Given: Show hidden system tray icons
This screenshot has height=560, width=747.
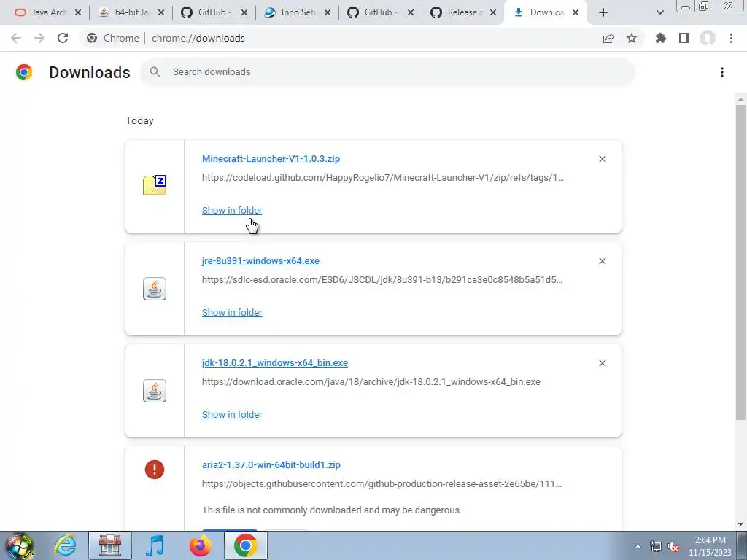Looking at the screenshot, I should (x=638, y=546).
